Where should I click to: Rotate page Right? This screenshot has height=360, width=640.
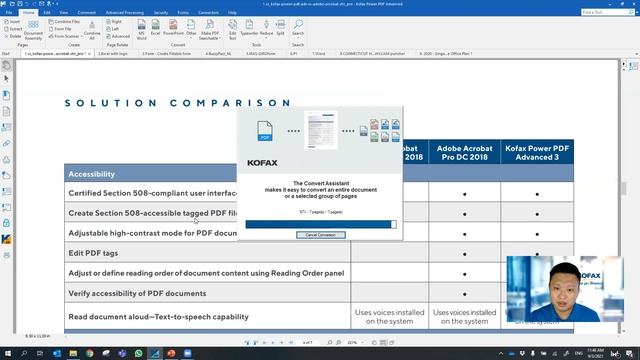pyautogui.click(x=114, y=22)
